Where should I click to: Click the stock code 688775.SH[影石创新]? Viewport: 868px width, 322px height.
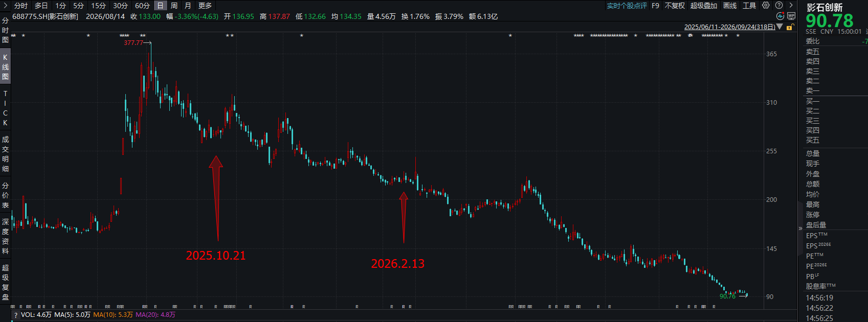pos(45,16)
